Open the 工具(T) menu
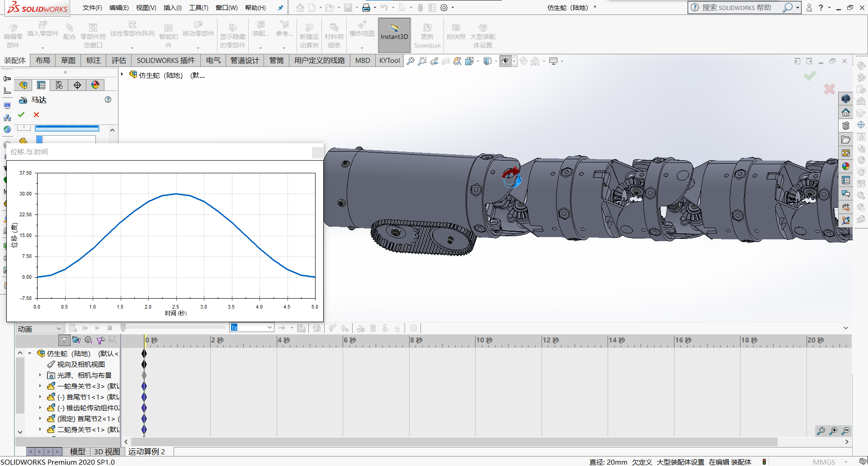 [x=198, y=8]
